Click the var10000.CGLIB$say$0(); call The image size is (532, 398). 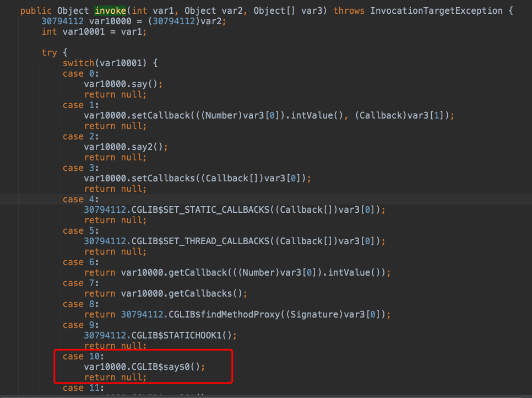(x=144, y=367)
